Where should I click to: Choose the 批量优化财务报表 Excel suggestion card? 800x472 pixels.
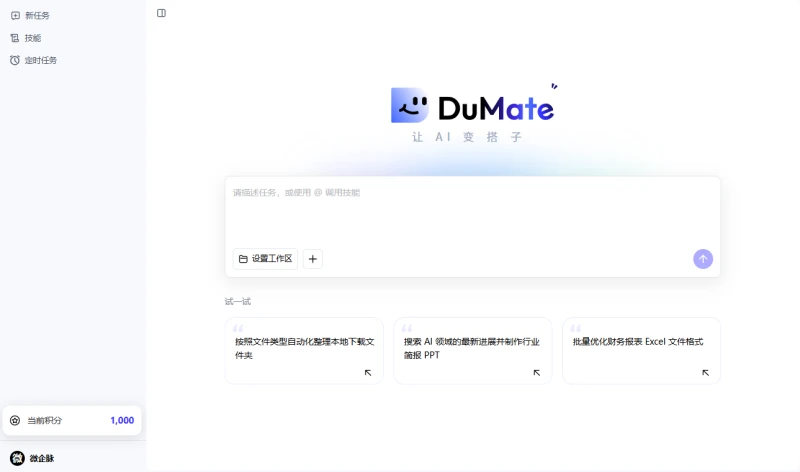tap(641, 351)
